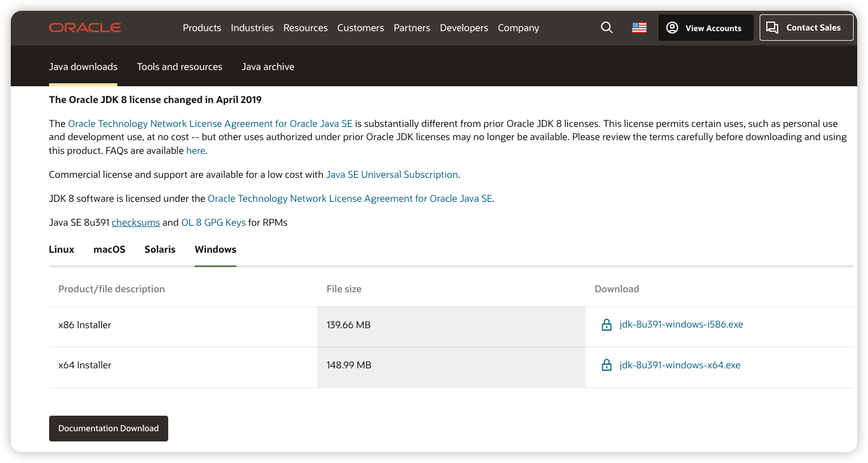The width and height of the screenshot is (868, 463).
Task: Click the lock icon beside x64 installer
Action: click(x=606, y=365)
